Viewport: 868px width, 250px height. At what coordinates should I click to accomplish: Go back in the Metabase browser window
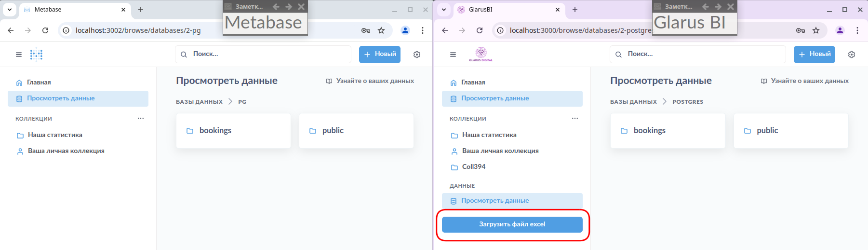[11, 30]
